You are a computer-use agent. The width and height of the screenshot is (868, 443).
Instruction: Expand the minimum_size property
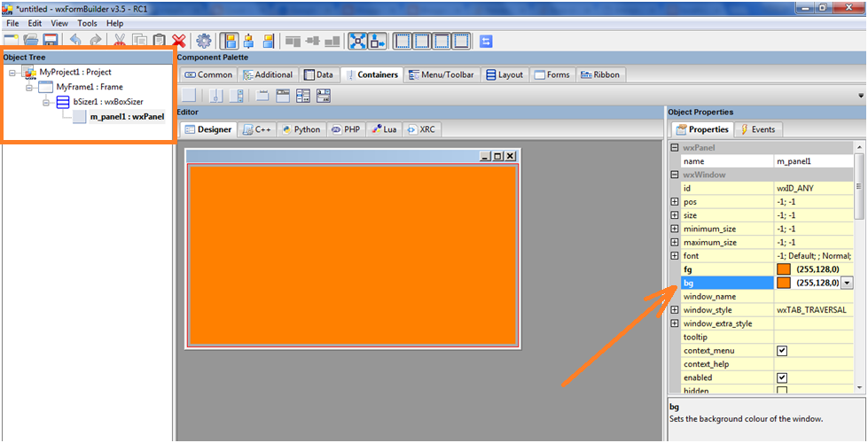[x=674, y=229]
